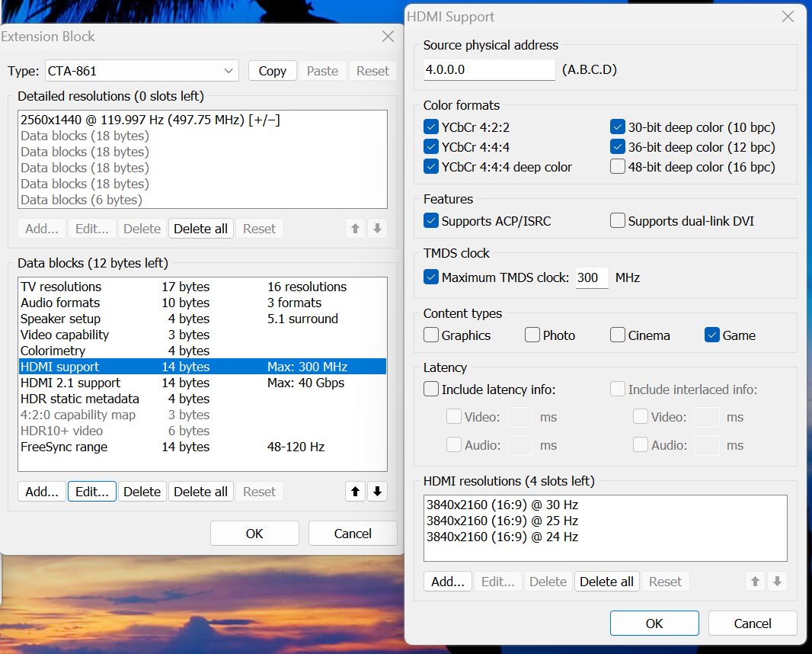Viewport: 812px width, 654px height.
Task: Click the move-down arrow in Data blocks
Action: coord(377,492)
